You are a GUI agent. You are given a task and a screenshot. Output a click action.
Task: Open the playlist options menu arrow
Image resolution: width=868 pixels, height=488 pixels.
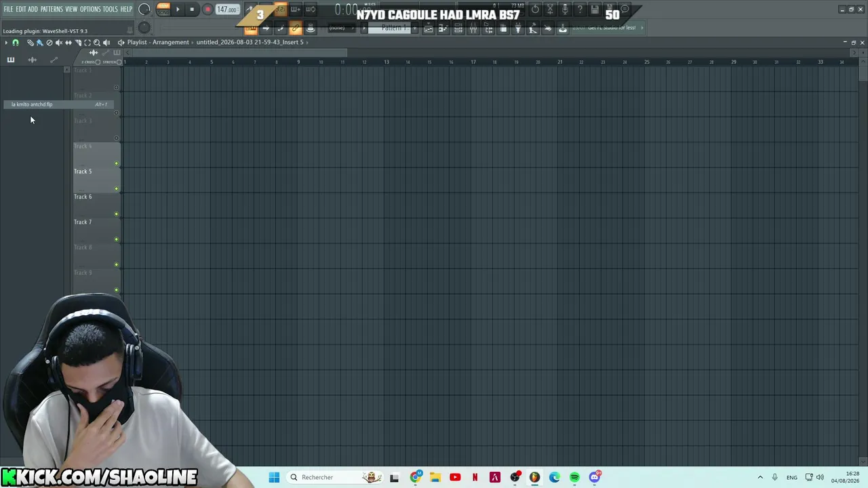pos(6,42)
